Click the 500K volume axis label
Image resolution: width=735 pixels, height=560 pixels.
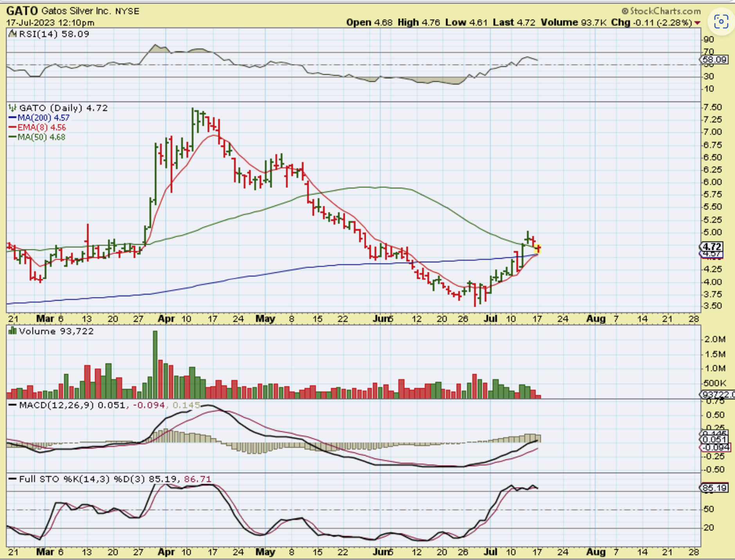[715, 383]
